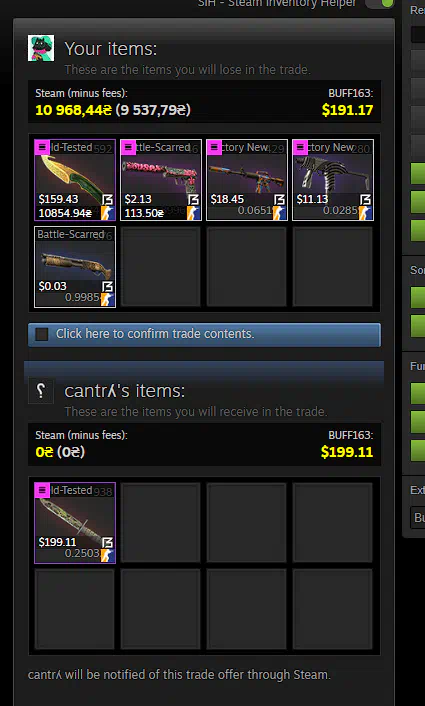This screenshot has width=425, height=706.
Task: Click BUFF icon on $159.43 knife item
Action: (107, 200)
